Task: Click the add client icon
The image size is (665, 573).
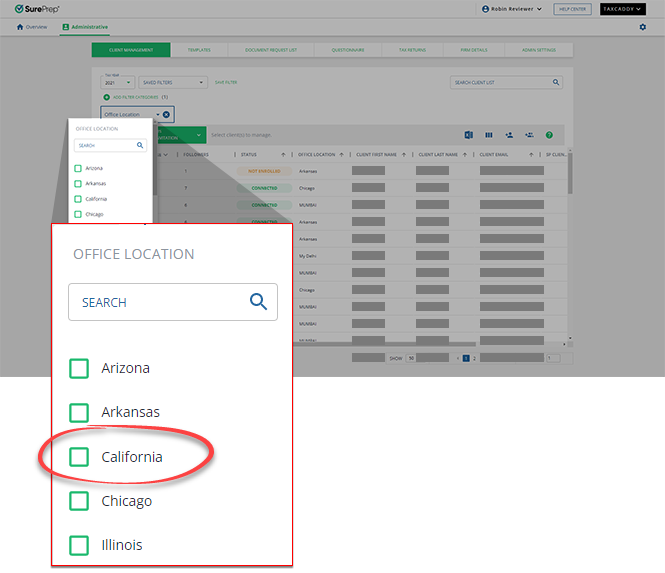Action: 509,135
